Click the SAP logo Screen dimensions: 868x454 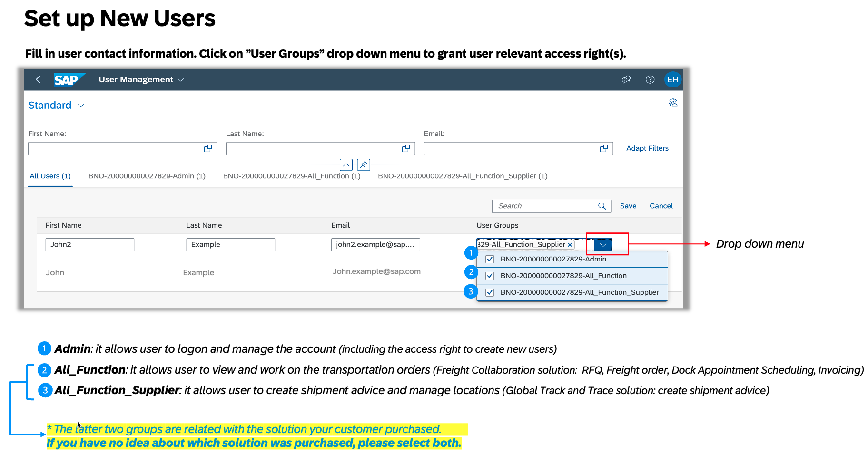point(69,79)
